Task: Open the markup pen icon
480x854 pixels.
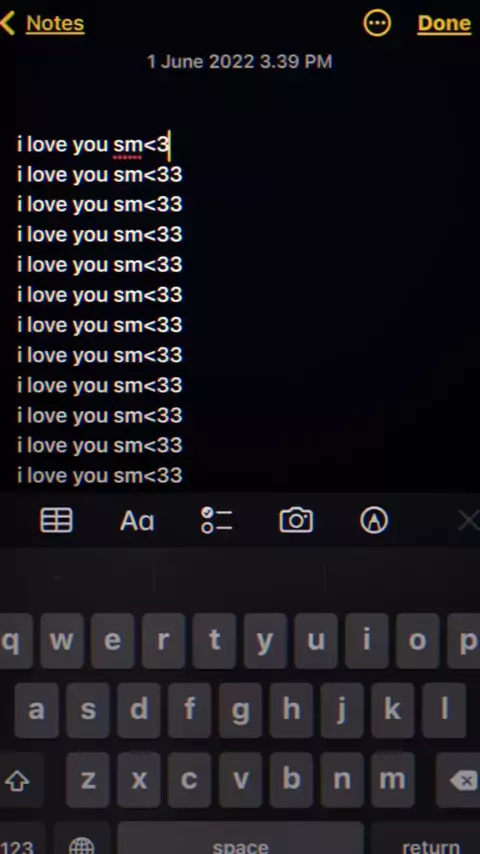Action: click(374, 520)
